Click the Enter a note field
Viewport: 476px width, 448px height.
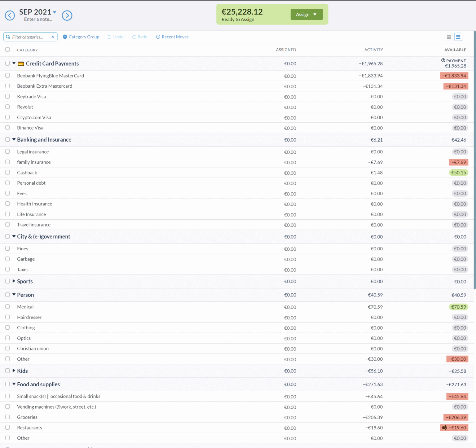pos(38,19)
